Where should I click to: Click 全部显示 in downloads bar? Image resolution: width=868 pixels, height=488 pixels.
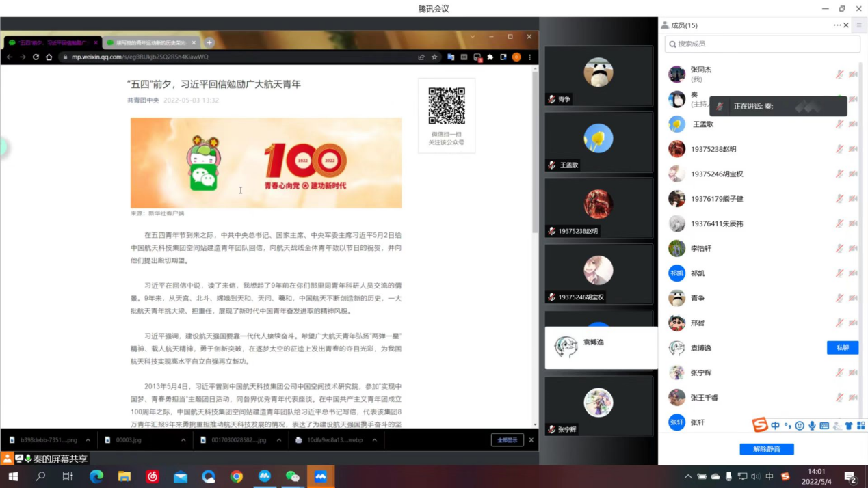(507, 440)
